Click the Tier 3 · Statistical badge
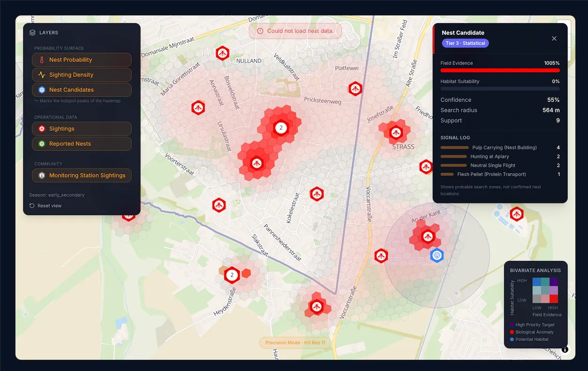Viewport: 588px width, 371px height. [465, 43]
